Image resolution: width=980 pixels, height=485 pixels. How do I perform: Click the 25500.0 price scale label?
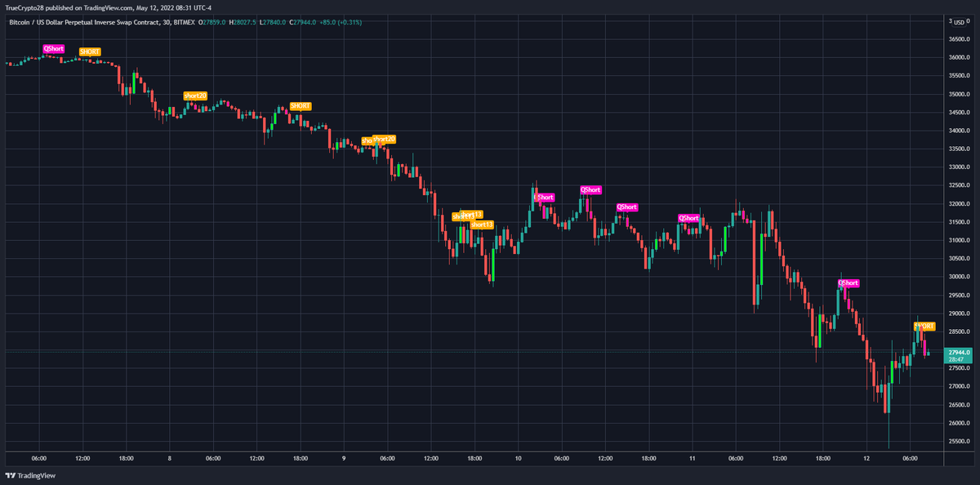959,442
